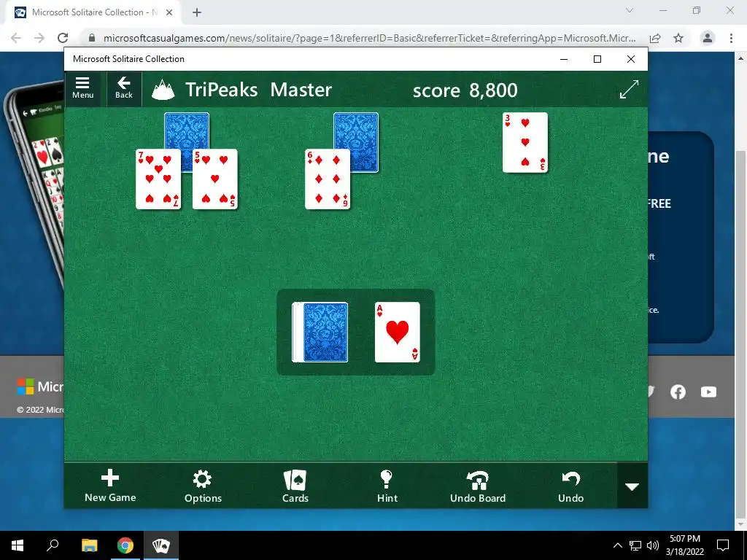Select the Microsoft Solitaire Collection tab
This screenshot has height=560, width=747.
point(93,12)
